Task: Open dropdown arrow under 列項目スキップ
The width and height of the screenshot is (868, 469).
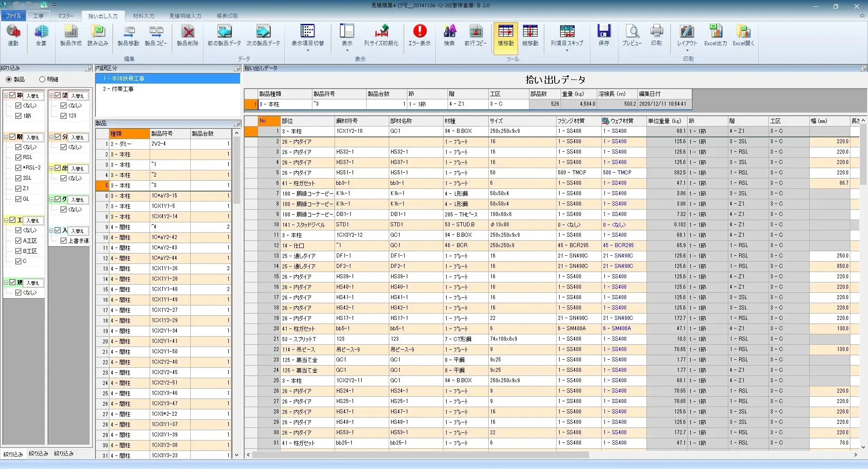Action: (x=567, y=51)
